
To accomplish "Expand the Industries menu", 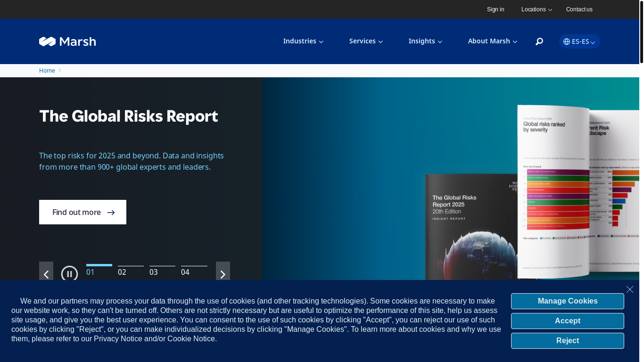I will tap(303, 41).
